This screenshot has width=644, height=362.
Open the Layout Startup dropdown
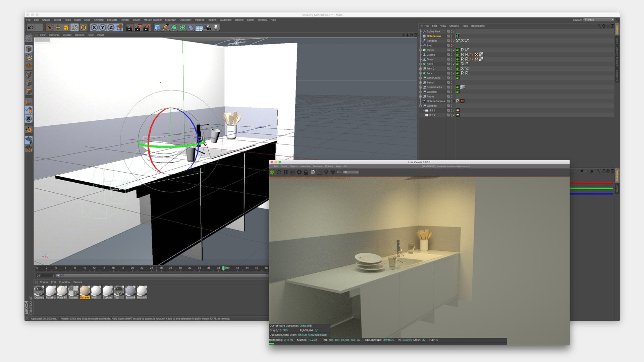coord(599,20)
